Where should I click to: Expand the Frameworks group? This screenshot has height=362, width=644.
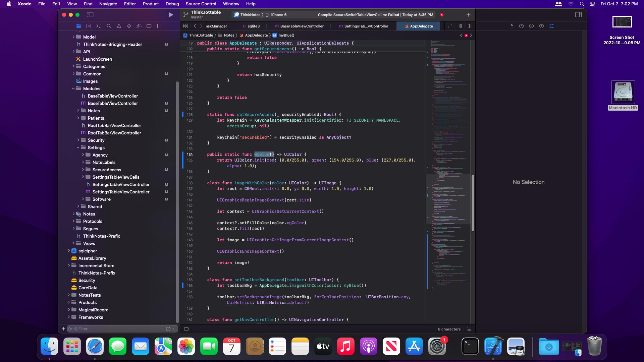pyautogui.click(x=69, y=317)
